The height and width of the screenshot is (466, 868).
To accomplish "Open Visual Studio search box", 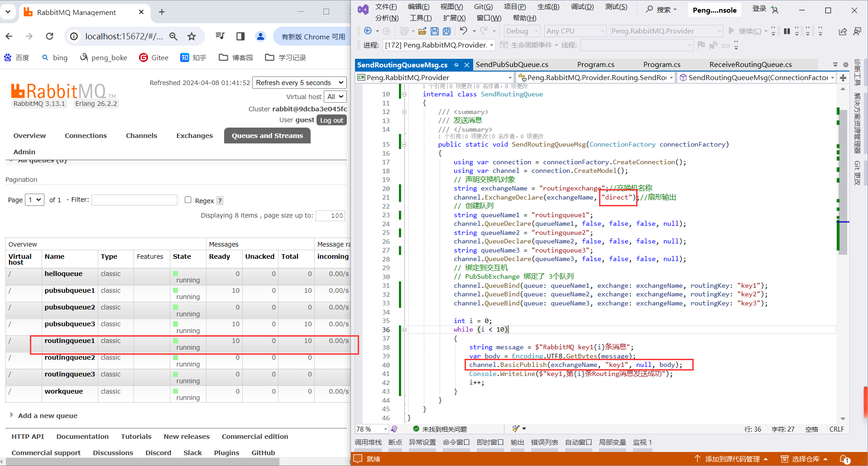I will [662, 10].
